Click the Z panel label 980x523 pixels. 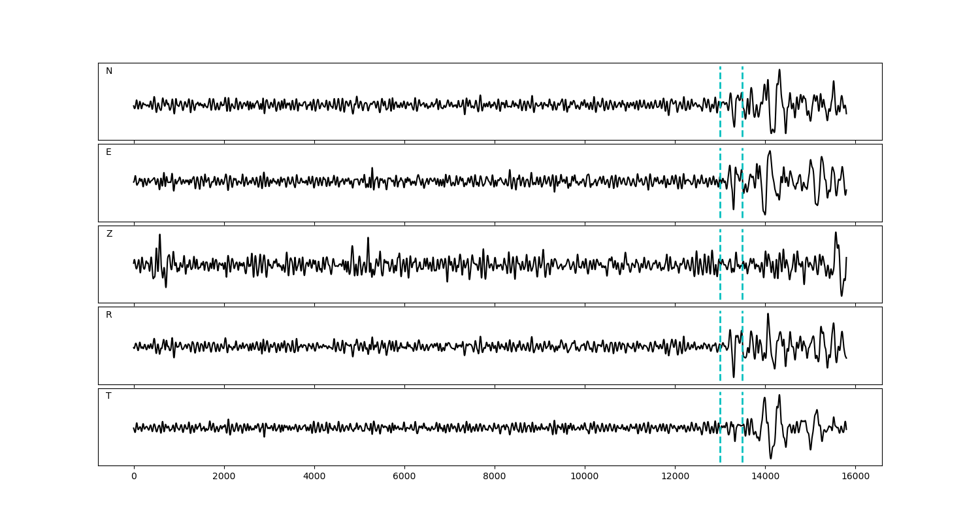(109, 234)
